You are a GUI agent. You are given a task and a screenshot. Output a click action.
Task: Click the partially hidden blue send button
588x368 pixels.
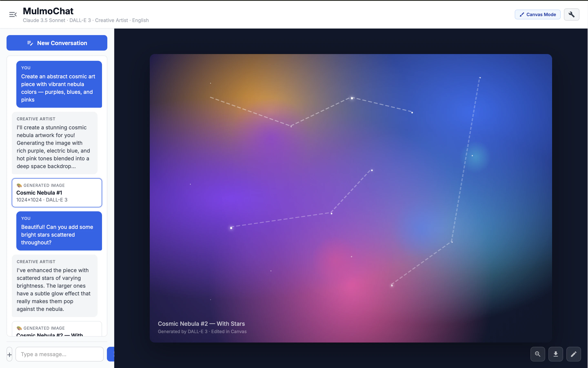111,354
